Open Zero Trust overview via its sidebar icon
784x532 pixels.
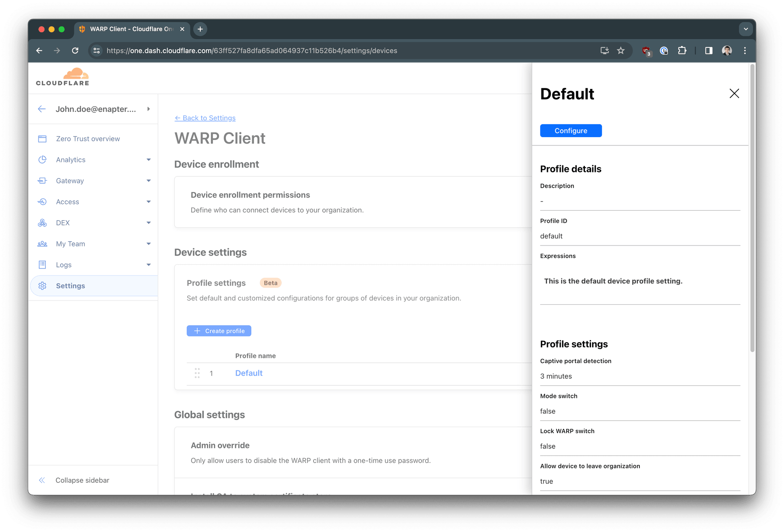point(42,138)
